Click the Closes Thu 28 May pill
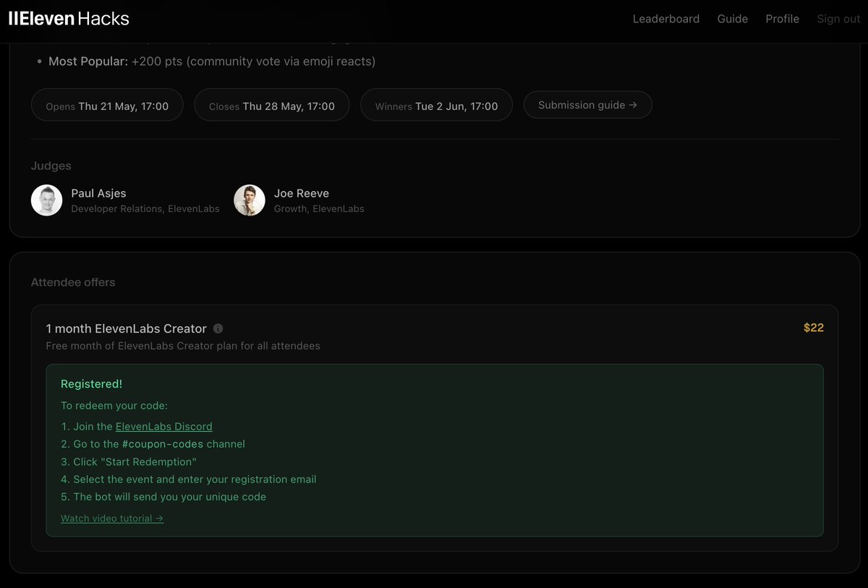Viewport: 868px width, 588px height. coord(272,106)
